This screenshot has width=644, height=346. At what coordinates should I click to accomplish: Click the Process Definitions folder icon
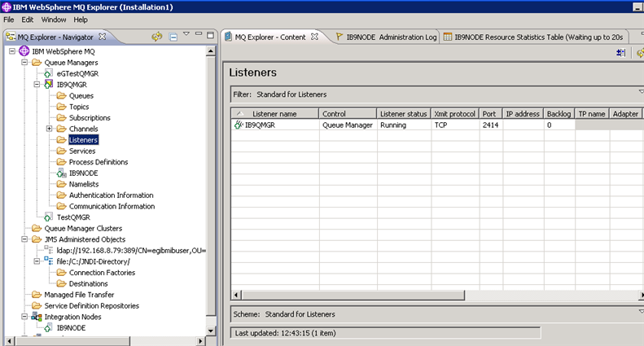(61, 162)
